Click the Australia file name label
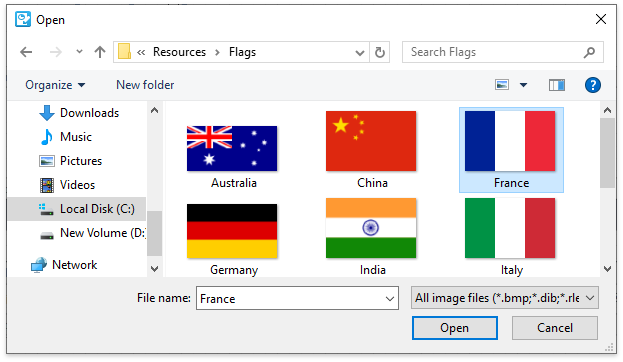The image size is (623, 362). [234, 183]
